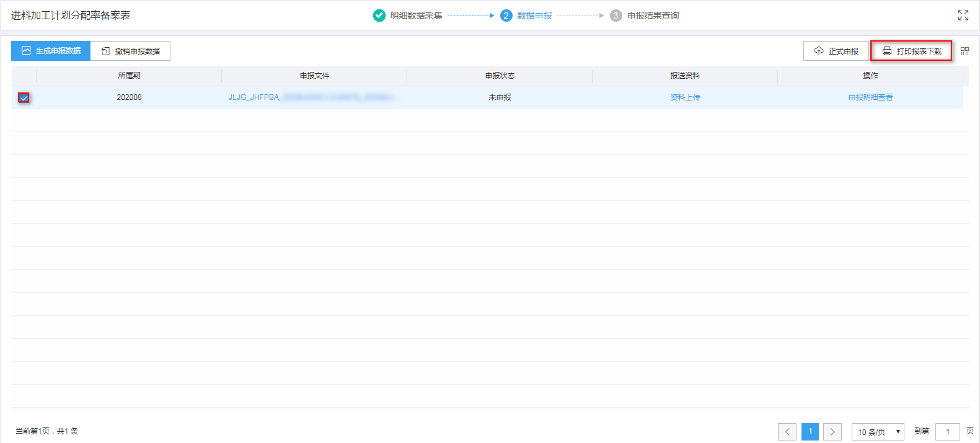Image resolution: width=980 pixels, height=443 pixels.
Task: Click 生成申报数据 button
Action: 51,51
